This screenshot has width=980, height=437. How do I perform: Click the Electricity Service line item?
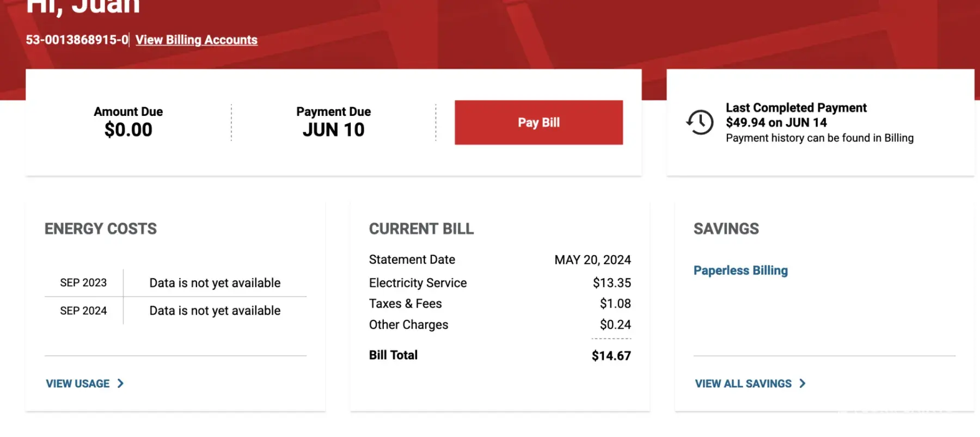pos(418,283)
